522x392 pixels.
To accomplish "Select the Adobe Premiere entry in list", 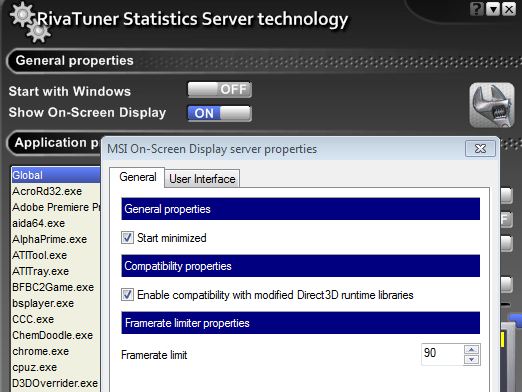I will click(56, 207).
